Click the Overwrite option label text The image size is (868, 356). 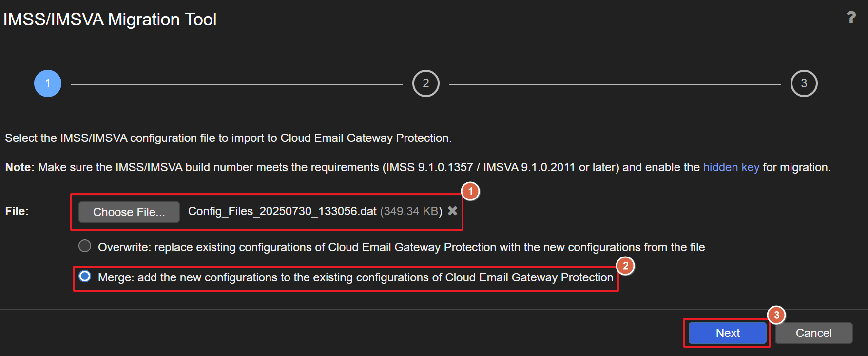pyautogui.click(x=401, y=247)
